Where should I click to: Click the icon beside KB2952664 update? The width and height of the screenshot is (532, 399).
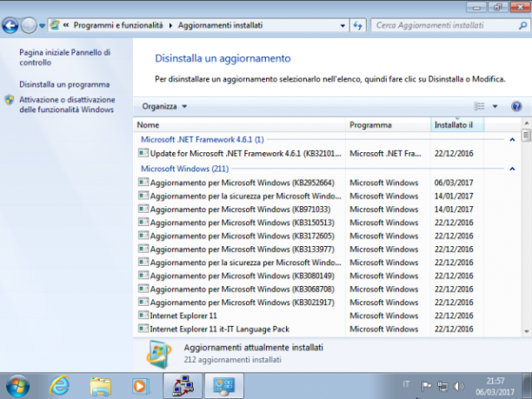143,183
